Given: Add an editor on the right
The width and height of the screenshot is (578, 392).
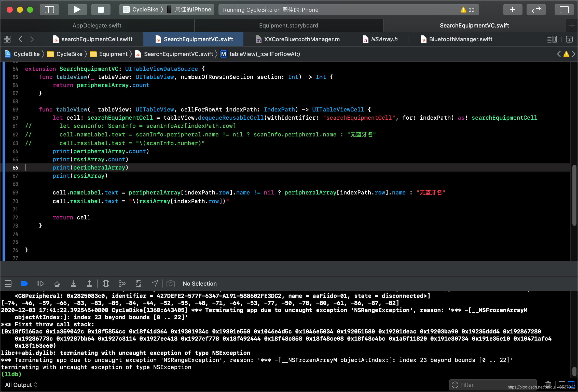Looking at the screenshot, I should click(569, 39).
